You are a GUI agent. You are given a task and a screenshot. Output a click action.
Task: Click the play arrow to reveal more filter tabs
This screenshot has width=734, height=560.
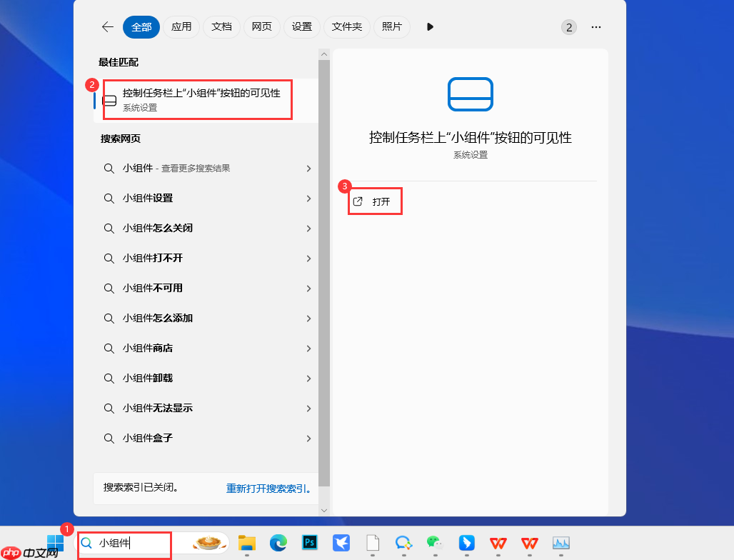point(430,26)
